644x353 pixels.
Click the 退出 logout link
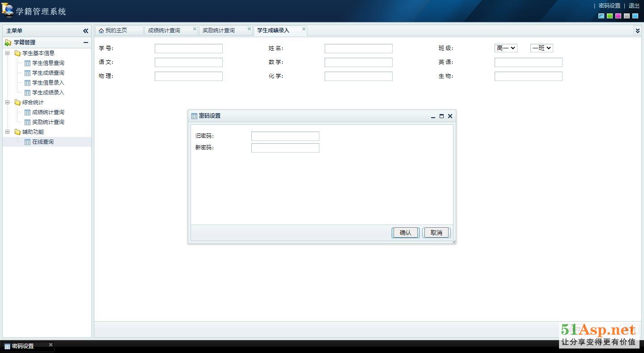click(x=634, y=6)
